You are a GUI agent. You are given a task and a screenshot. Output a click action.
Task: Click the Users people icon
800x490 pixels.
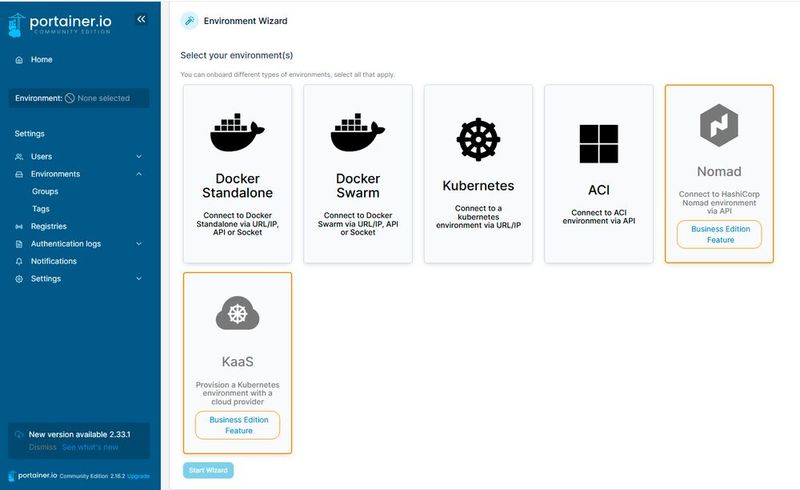19,157
